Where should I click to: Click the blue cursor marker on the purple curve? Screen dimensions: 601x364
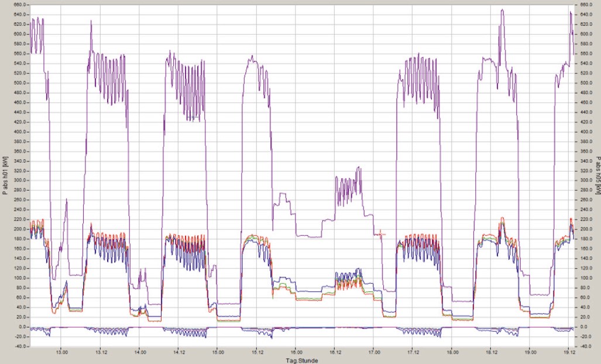point(194,118)
